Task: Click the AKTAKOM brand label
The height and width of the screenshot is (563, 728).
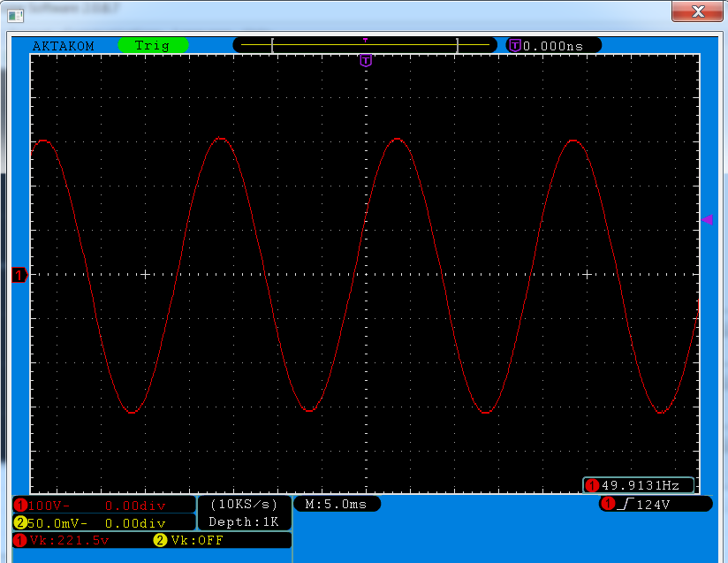Action: (x=63, y=46)
